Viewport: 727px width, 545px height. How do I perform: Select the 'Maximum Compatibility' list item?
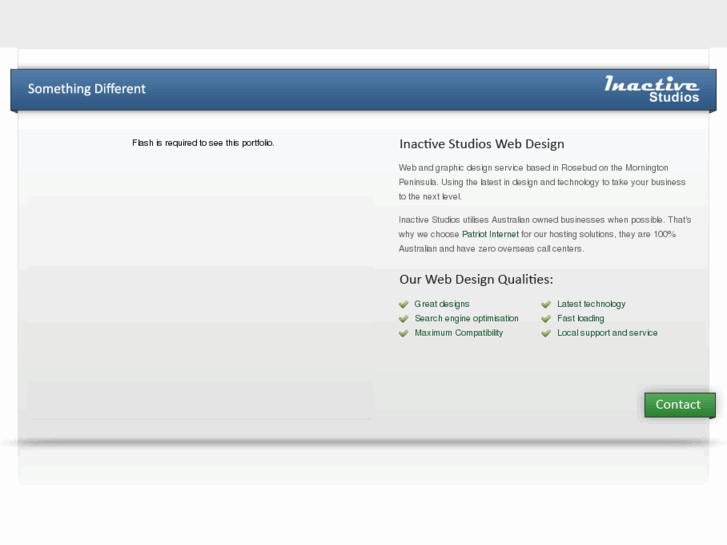(459, 333)
